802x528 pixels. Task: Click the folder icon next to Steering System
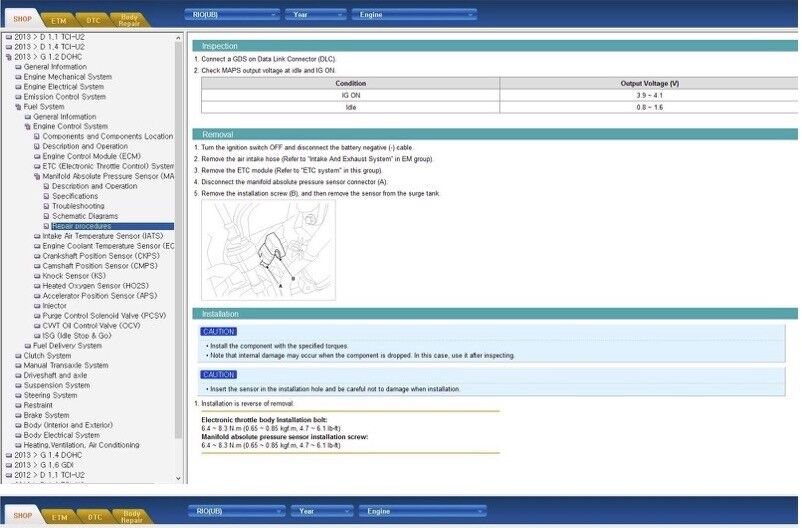point(17,395)
